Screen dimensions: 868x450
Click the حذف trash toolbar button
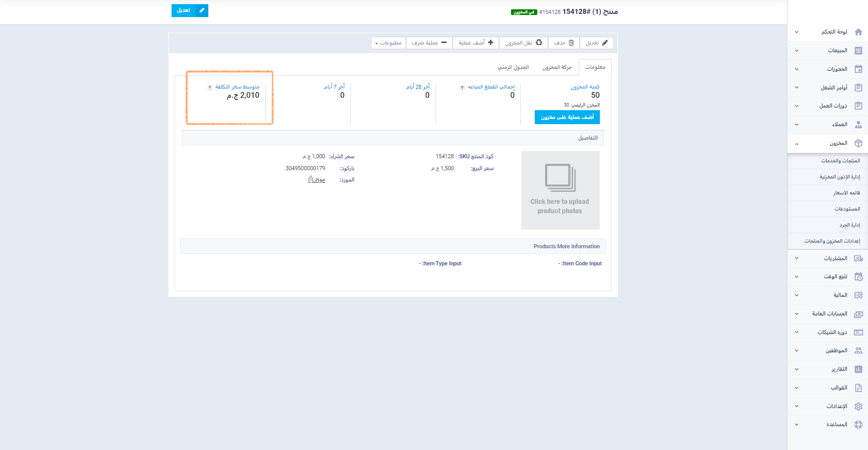coord(564,43)
